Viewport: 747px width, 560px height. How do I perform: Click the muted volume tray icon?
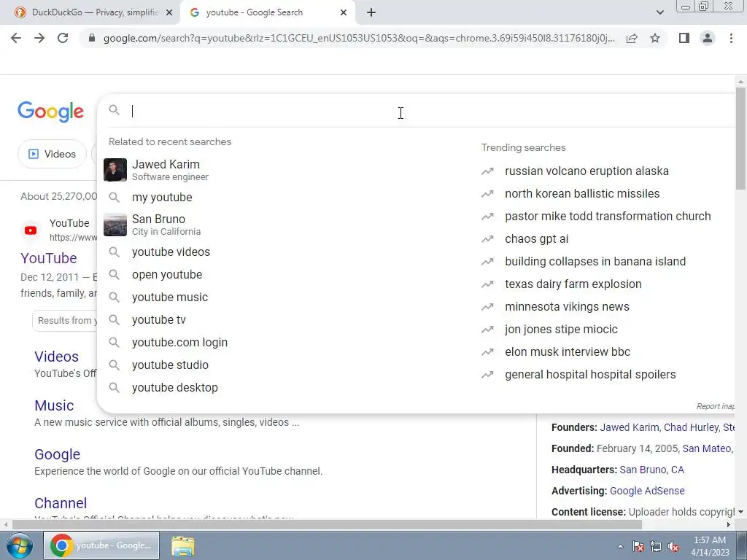(x=673, y=547)
